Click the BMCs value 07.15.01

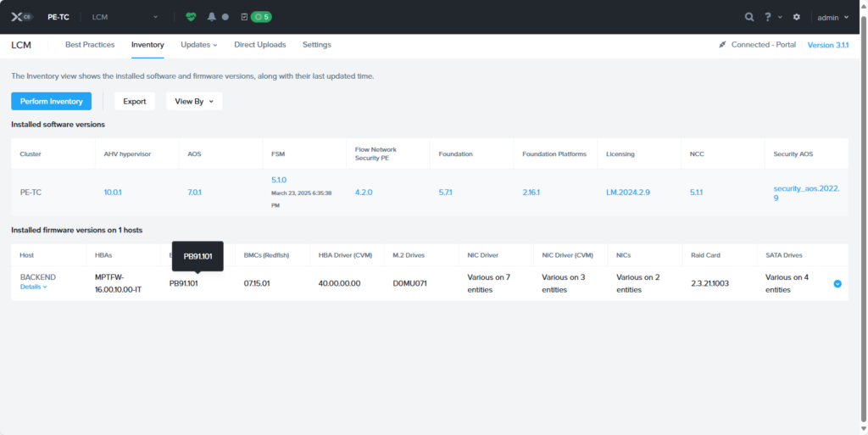tap(257, 283)
